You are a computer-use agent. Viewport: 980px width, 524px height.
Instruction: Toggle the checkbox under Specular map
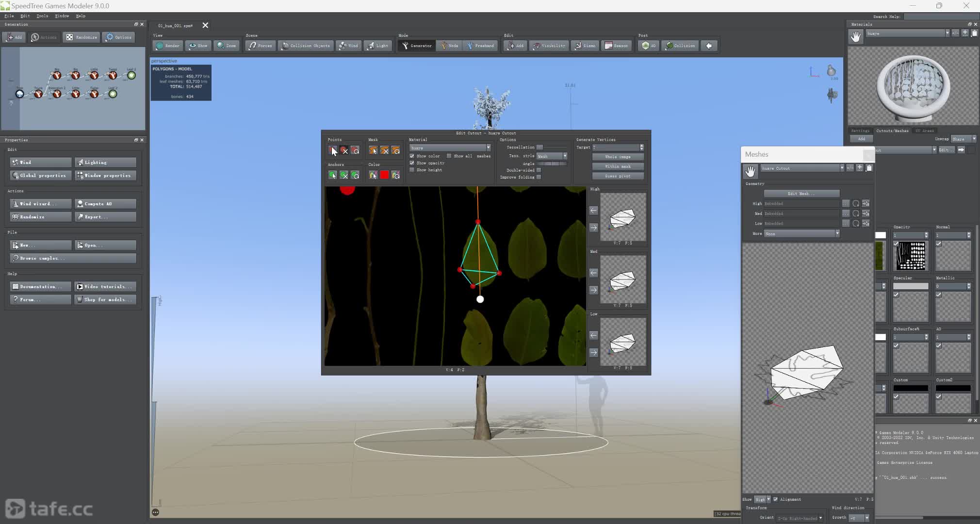tap(896, 295)
